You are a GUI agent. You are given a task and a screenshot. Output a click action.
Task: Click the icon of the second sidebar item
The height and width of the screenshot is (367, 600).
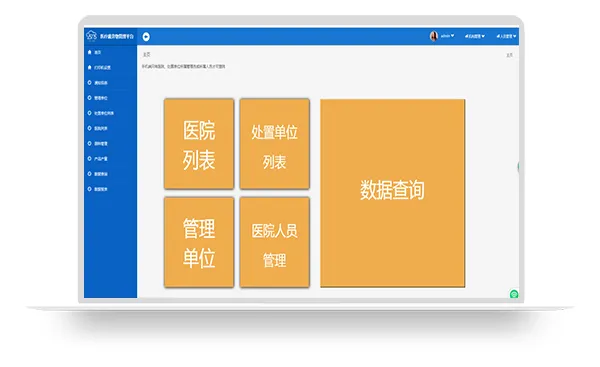[90, 67]
